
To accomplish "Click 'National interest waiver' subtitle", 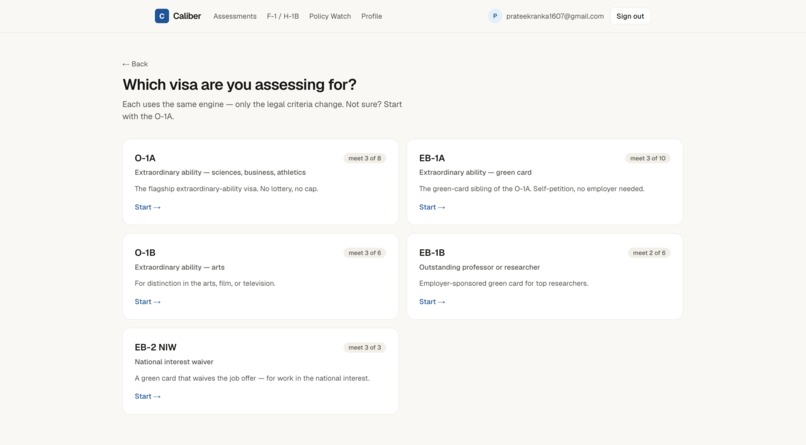I will click(x=174, y=362).
